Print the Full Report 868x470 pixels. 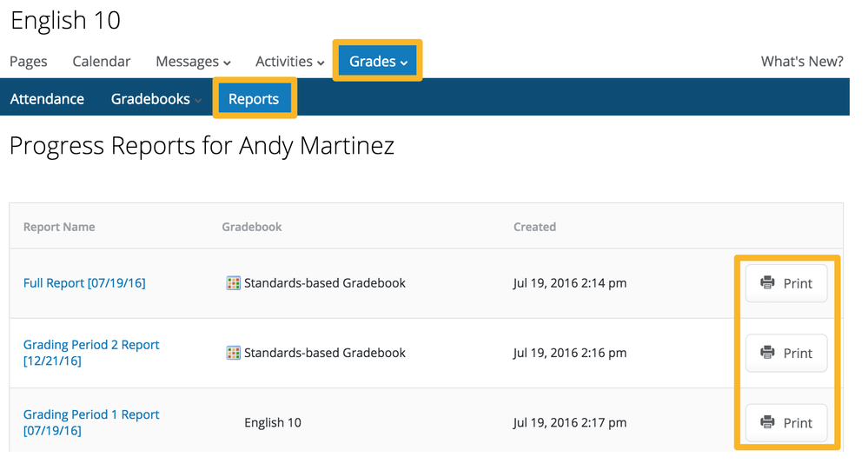point(786,283)
